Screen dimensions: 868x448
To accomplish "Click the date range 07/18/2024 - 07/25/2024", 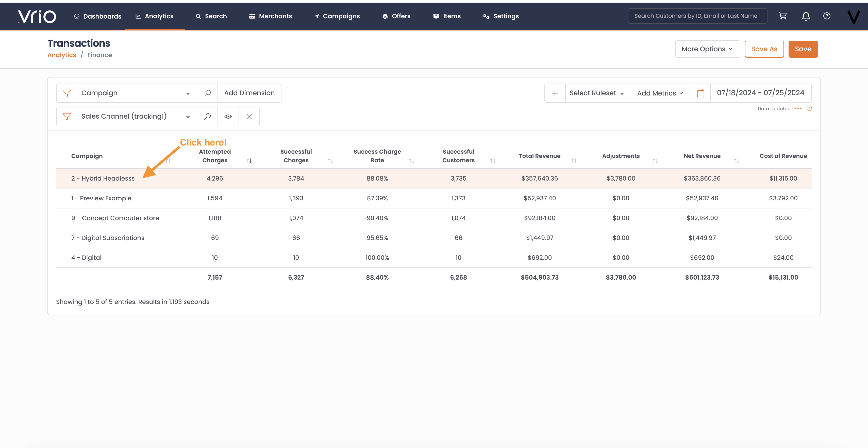I will pos(760,93).
